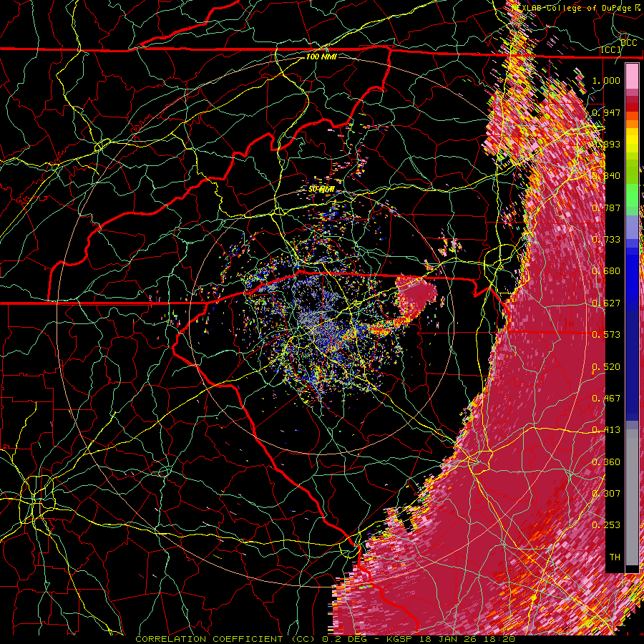Click the light pink top color bar segment
This screenshot has width=644, height=644.
click(x=632, y=77)
